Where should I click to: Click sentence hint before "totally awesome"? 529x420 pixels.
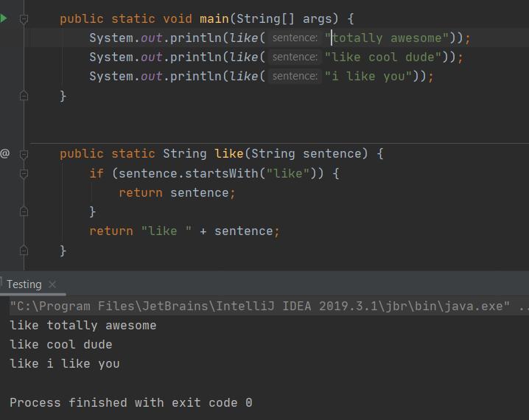coord(295,38)
